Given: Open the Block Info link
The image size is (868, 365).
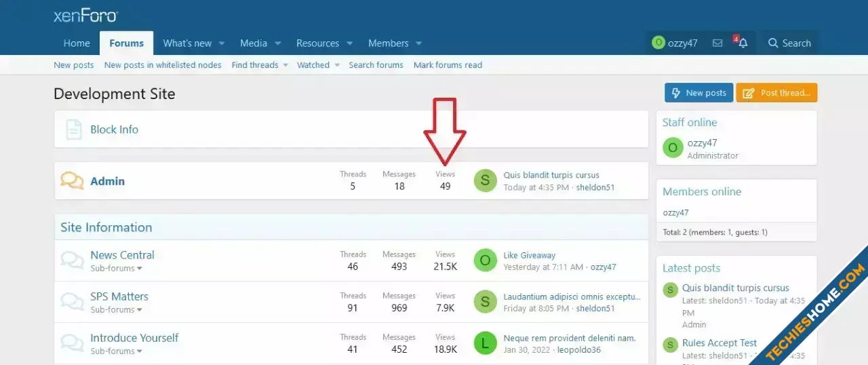Looking at the screenshot, I should tap(114, 130).
